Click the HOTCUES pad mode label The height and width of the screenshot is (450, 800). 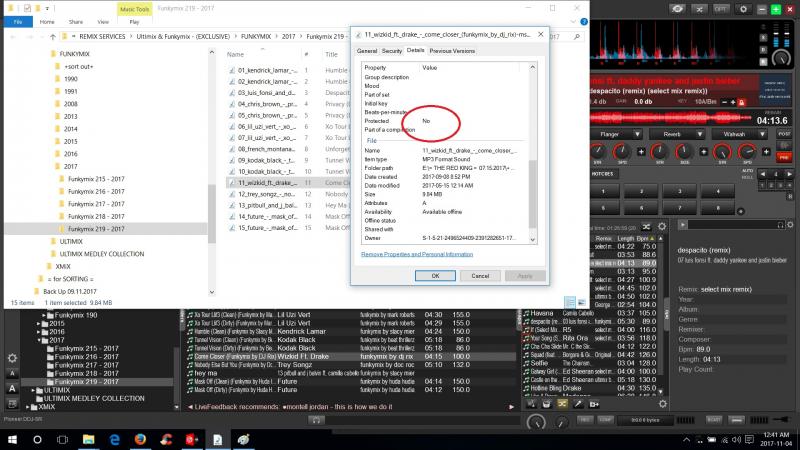(x=603, y=174)
